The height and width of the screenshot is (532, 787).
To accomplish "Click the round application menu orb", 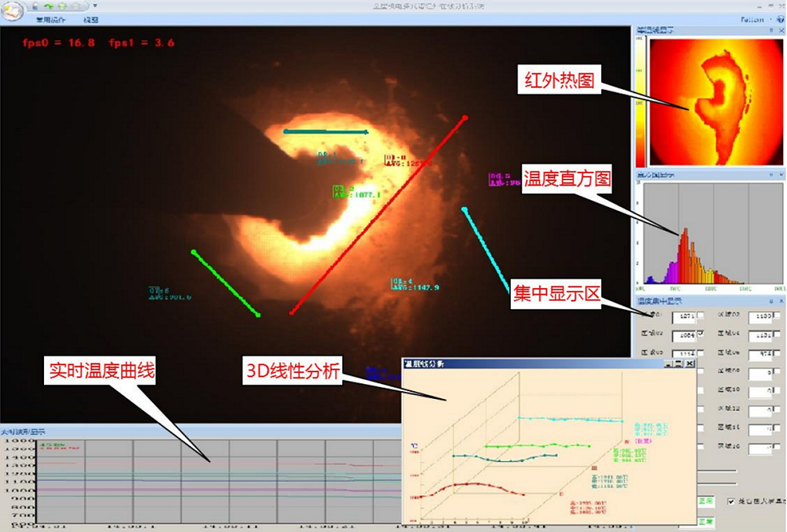I will pyautogui.click(x=13, y=9).
